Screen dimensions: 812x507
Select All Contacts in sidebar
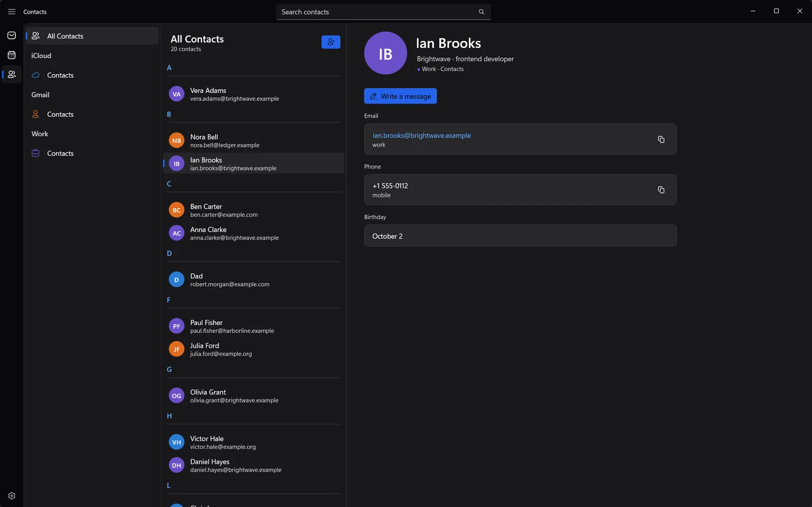92,36
